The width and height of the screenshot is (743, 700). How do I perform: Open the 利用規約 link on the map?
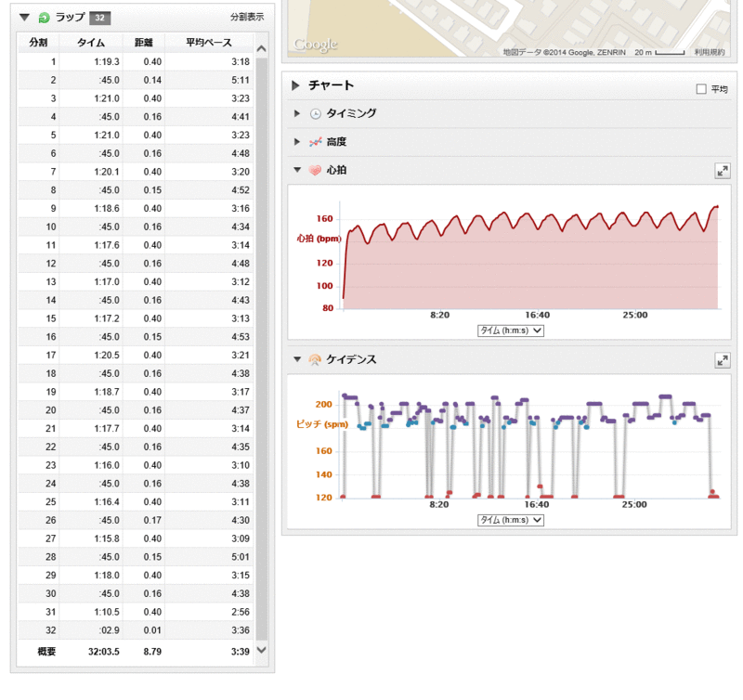[710, 53]
